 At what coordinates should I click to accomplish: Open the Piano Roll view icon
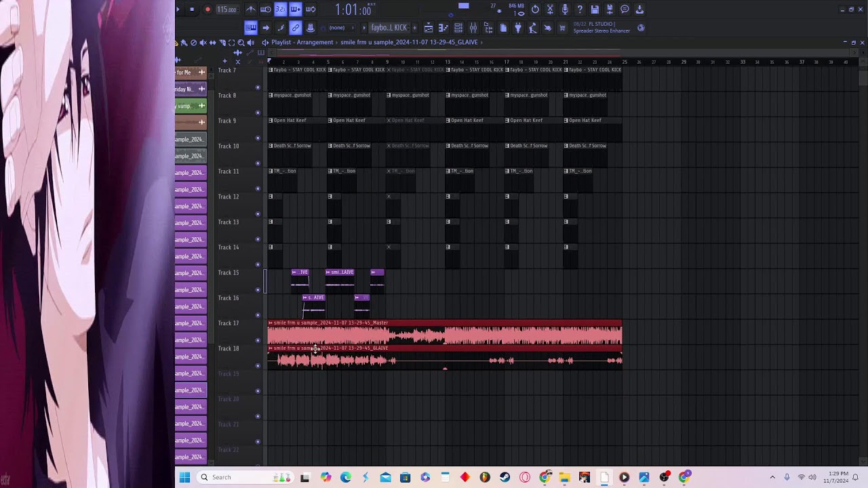click(443, 28)
